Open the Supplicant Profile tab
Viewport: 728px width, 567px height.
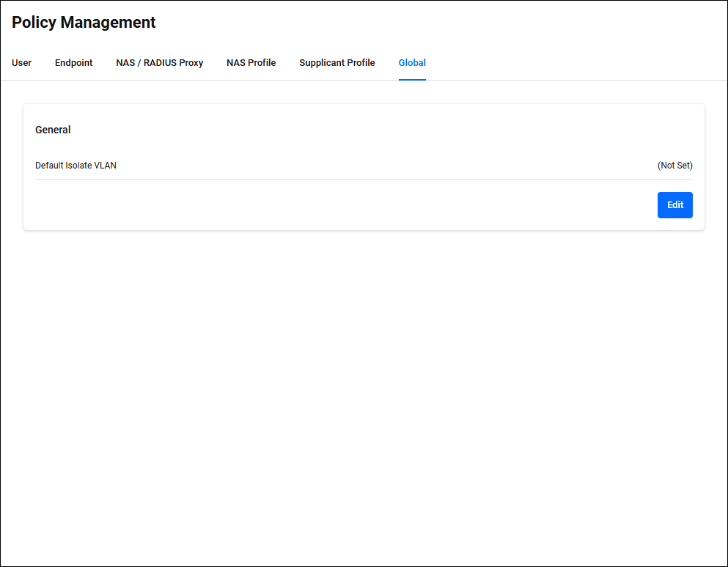click(337, 63)
